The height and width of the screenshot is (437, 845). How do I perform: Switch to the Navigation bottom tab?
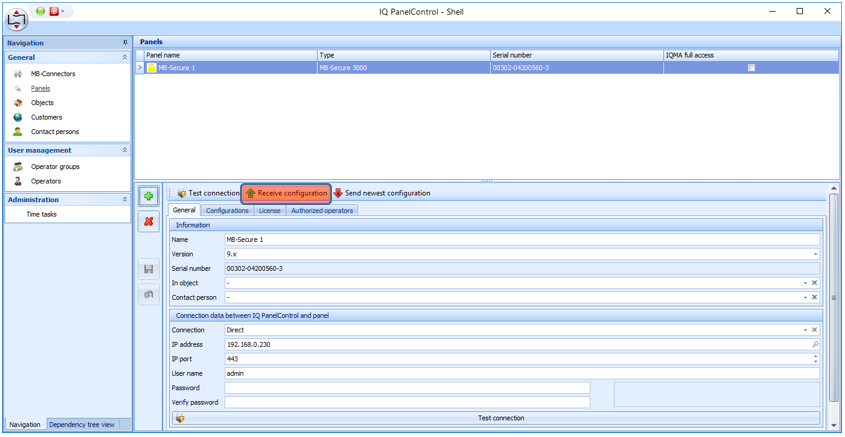25,425
